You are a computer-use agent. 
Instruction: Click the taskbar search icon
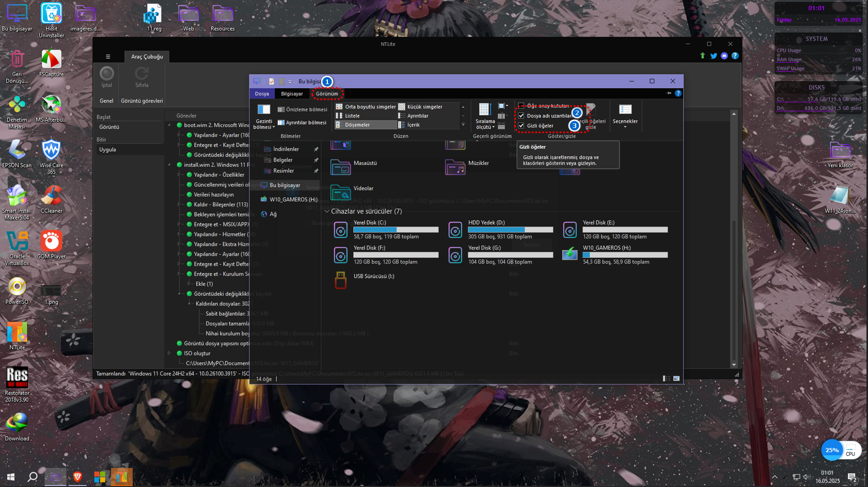(x=33, y=477)
